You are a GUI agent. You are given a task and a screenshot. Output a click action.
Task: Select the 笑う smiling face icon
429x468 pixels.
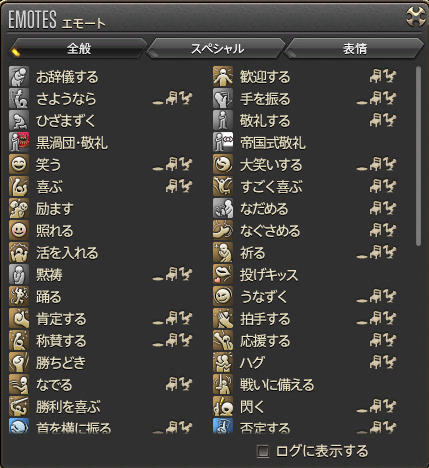tap(19, 164)
